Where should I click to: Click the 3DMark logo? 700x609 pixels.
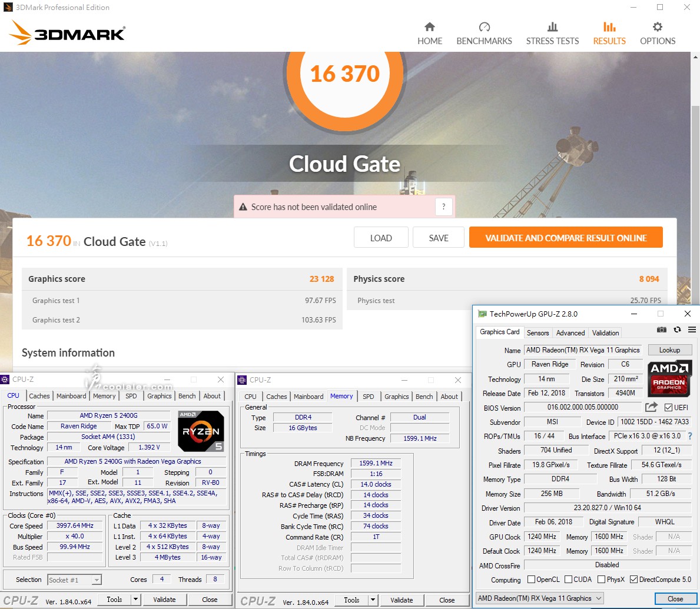coord(67,32)
